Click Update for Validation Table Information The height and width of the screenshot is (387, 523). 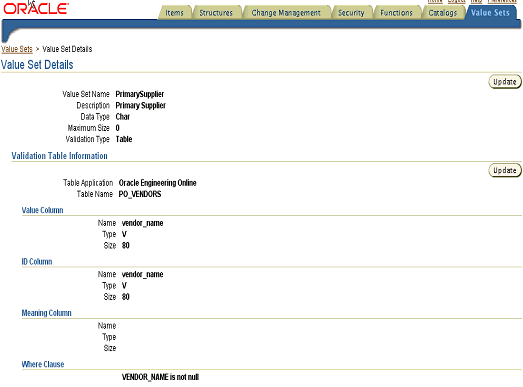click(505, 170)
